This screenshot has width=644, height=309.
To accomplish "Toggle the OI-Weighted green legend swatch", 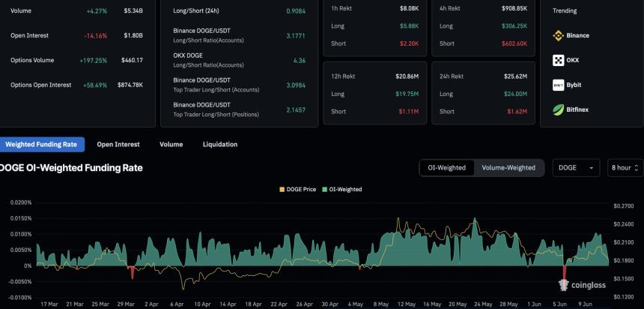I will pos(324,190).
